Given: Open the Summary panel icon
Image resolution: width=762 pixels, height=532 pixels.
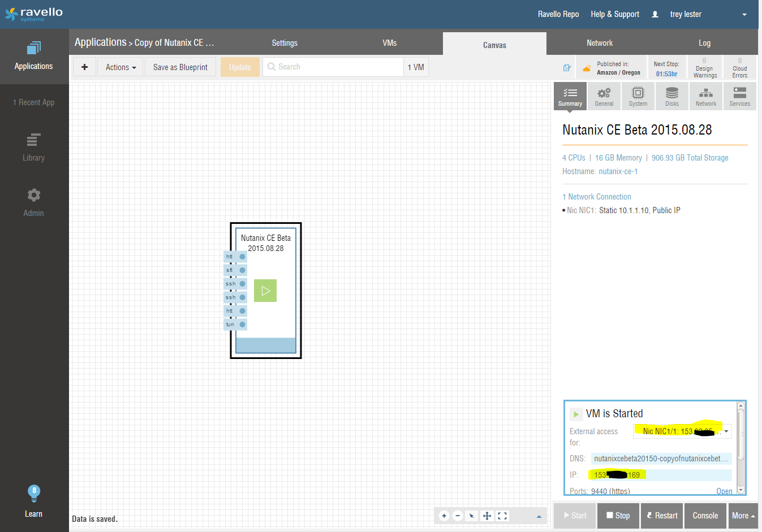Looking at the screenshot, I should tap(570, 96).
